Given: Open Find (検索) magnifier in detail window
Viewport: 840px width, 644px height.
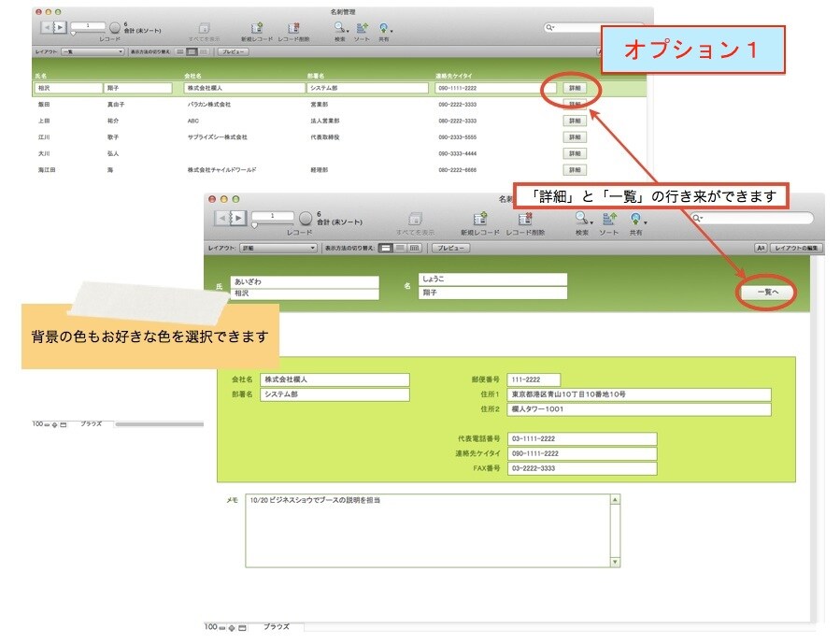Looking at the screenshot, I should (x=581, y=218).
